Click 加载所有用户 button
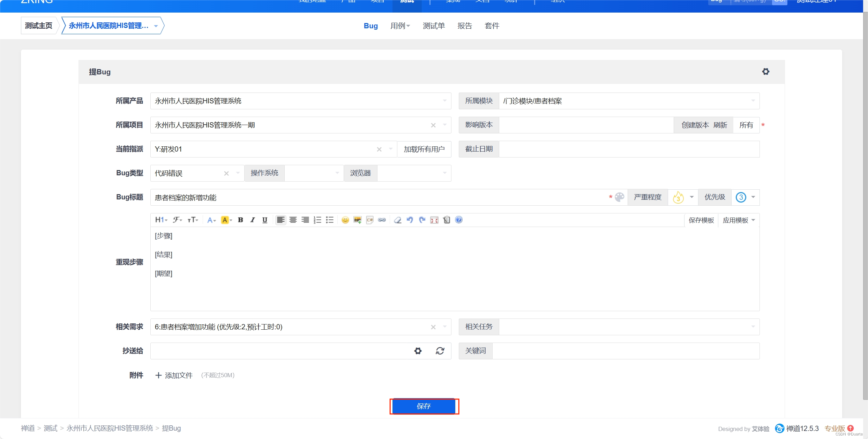This screenshot has height=439, width=868. point(424,149)
